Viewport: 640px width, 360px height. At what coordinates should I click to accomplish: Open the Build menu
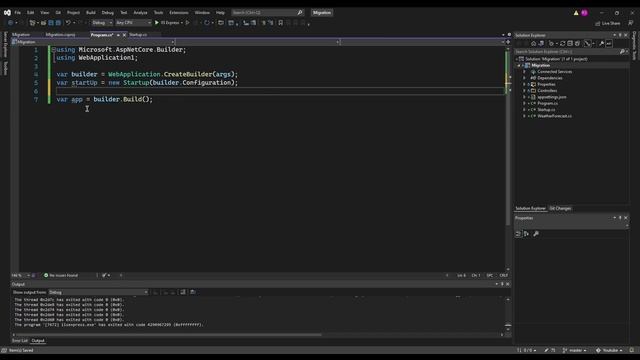(x=91, y=13)
